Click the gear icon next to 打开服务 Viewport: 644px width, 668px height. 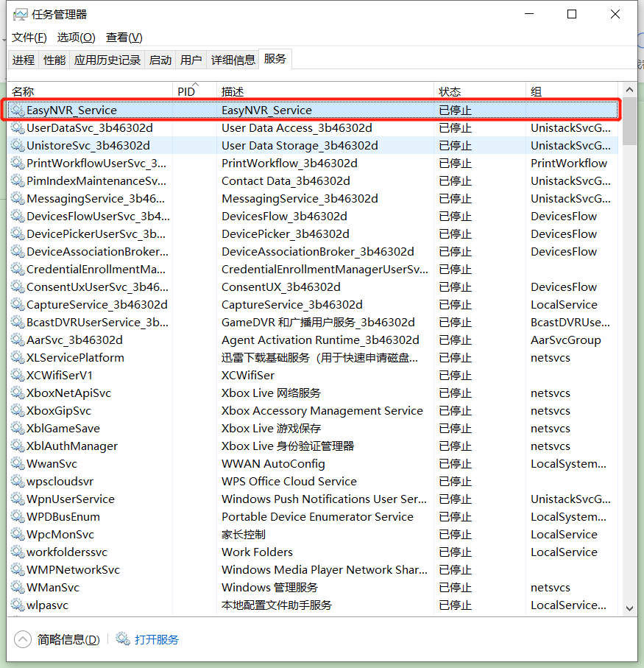point(123,639)
